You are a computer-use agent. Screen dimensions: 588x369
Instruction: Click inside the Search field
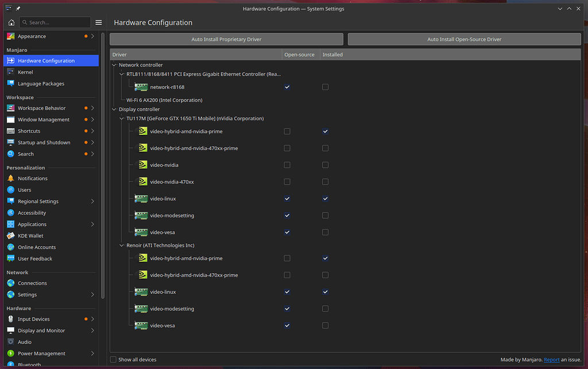[55, 22]
